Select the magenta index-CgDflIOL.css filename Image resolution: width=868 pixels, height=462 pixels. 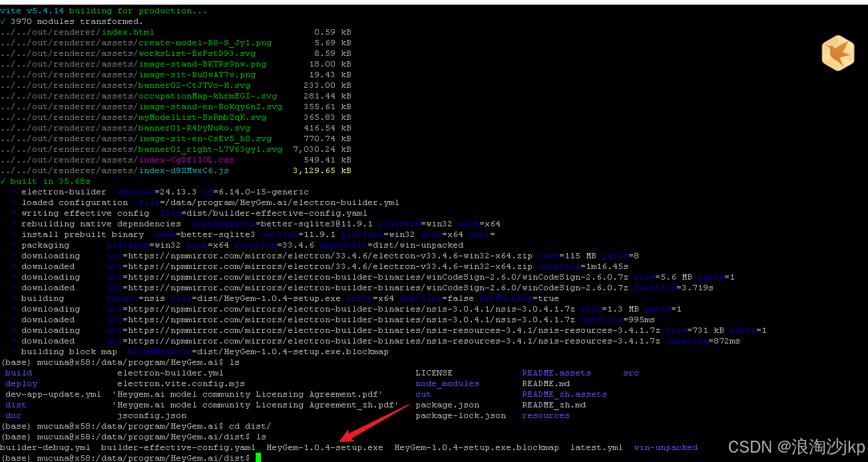tap(186, 160)
